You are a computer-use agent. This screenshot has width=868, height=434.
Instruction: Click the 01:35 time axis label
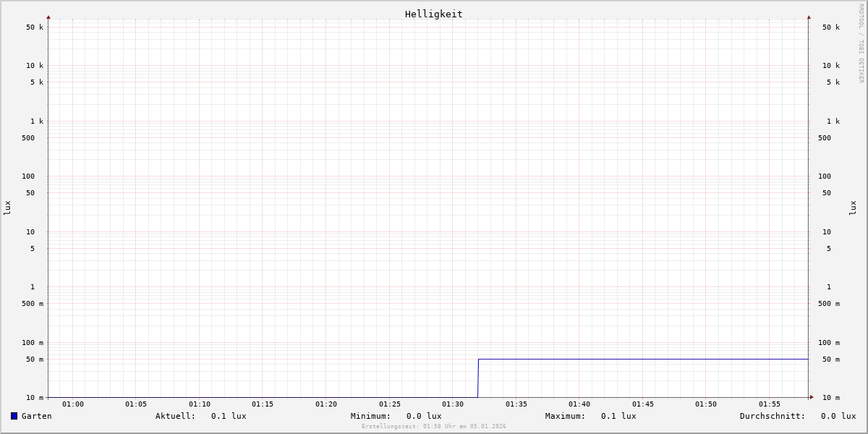click(x=516, y=404)
